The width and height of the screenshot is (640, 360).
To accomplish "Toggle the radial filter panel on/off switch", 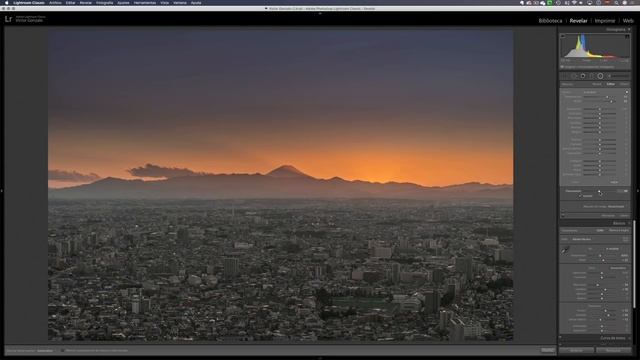I will point(562,215).
